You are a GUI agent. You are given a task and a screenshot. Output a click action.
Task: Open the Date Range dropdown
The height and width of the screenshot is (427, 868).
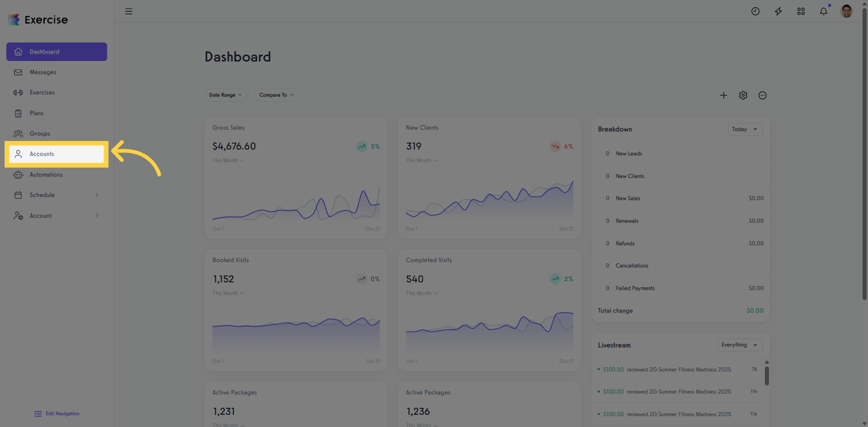226,95
